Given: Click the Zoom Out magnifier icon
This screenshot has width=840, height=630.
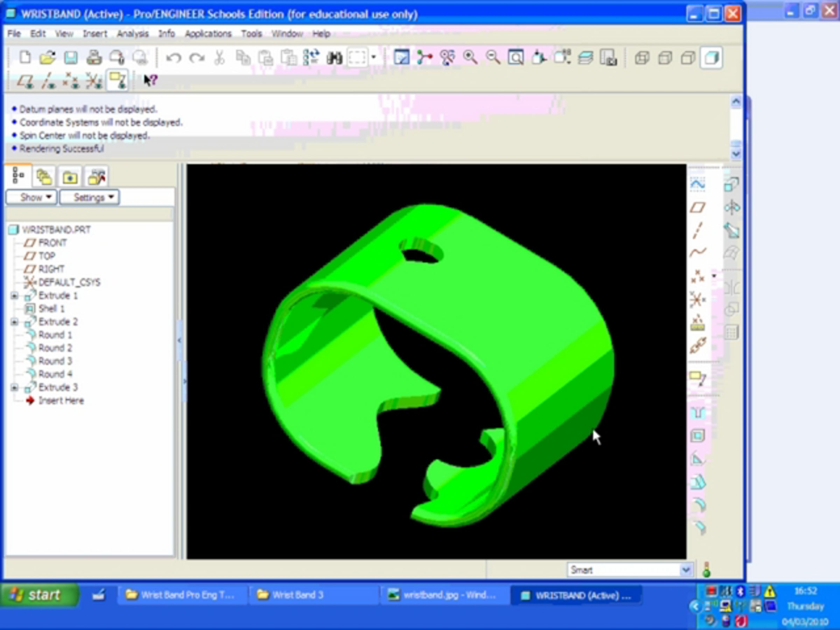Looking at the screenshot, I should (x=493, y=58).
